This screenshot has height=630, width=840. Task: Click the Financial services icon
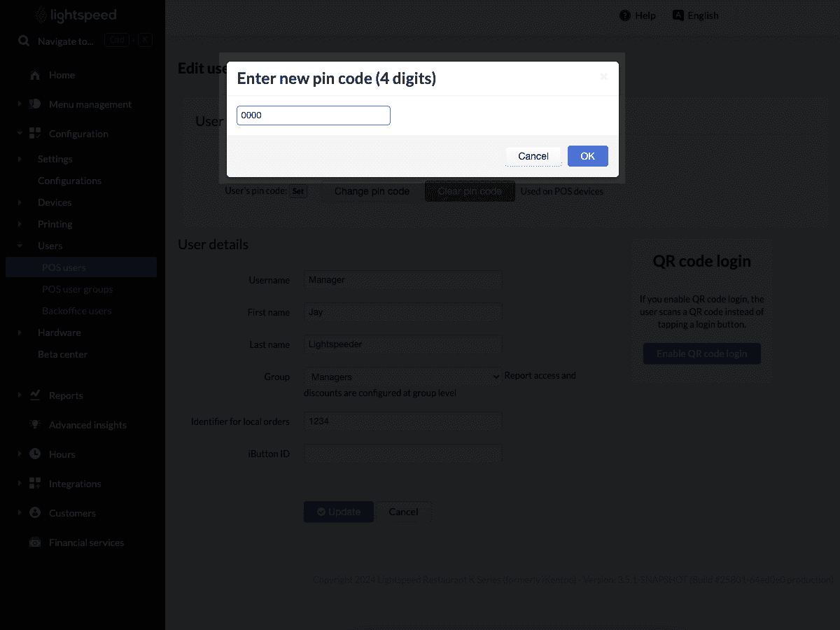point(35,542)
